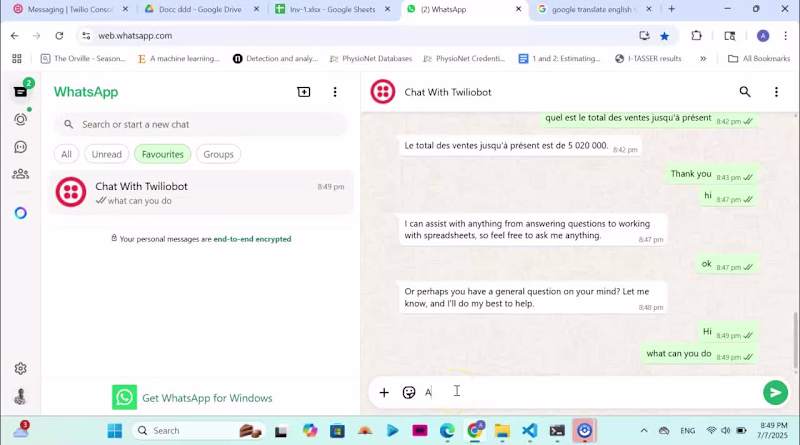Open The Orville bookmark
Image resolution: width=800 pixels, height=445 pixels.
pyautogui.click(x=83, y=59)
